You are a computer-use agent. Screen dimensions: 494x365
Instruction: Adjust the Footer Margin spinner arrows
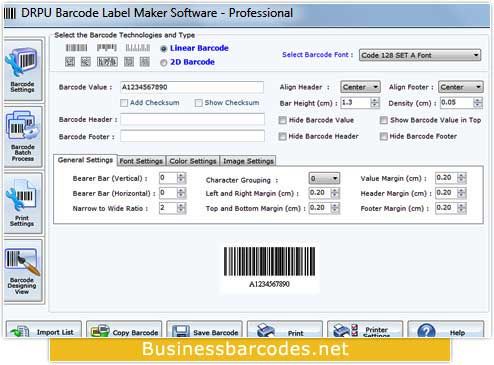pos(462,208)
